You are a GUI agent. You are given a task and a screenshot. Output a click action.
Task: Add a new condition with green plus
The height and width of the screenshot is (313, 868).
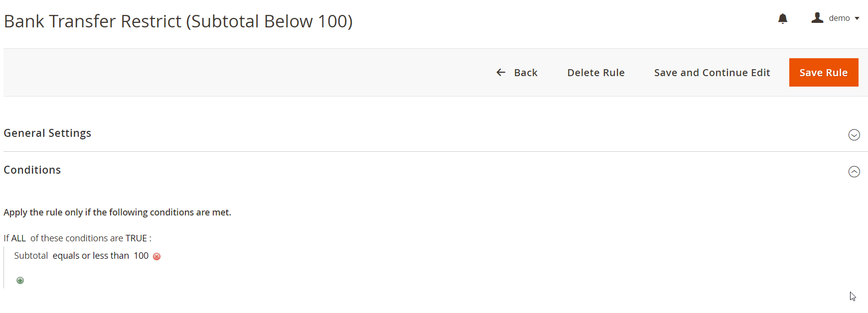click(x=20, y=280)
